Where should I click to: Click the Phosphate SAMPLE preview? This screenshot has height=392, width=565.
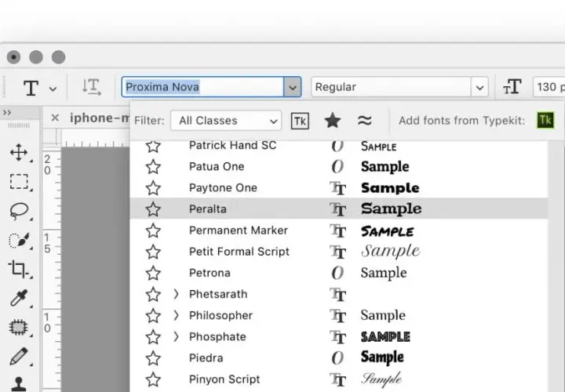point(385,336)
